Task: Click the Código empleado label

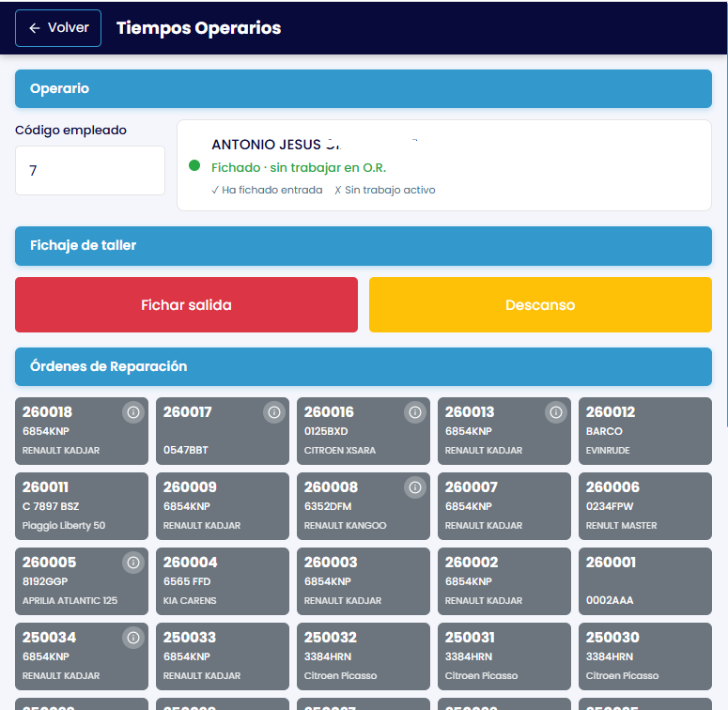Action: click(70, 130)
